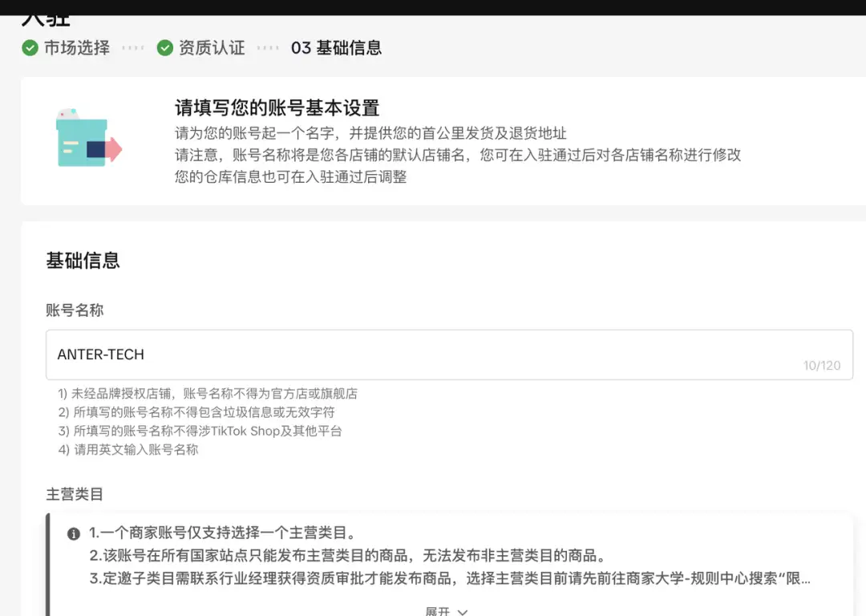Click the notice line mentioning 商家大学-规则中心
The width and height of the screenshot is (866, 616).
click(449, 578)
